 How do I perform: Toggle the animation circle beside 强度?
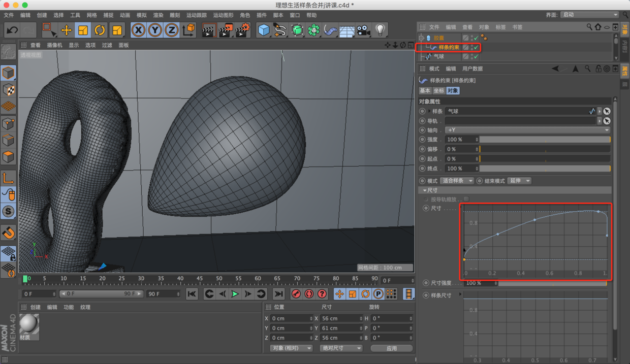[x=422, y=140]
